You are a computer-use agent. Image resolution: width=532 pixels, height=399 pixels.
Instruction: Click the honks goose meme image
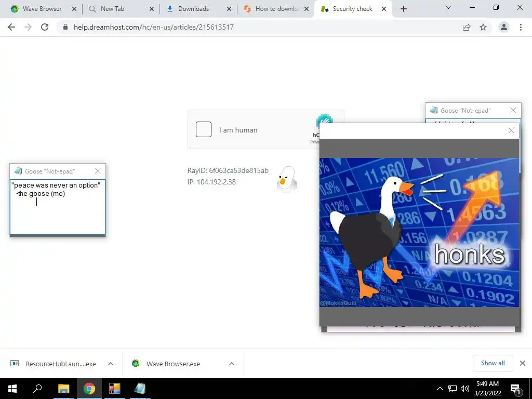click(419, 232)
